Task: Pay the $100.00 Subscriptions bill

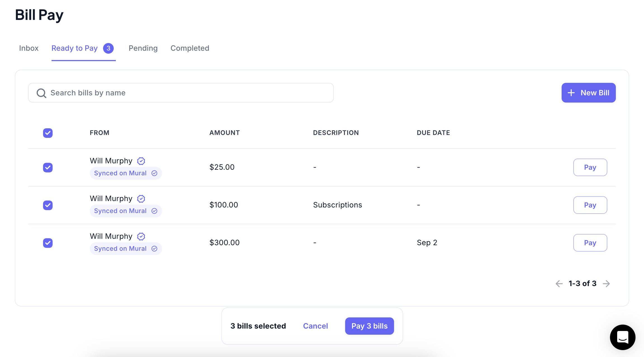Action: (590, 205)
